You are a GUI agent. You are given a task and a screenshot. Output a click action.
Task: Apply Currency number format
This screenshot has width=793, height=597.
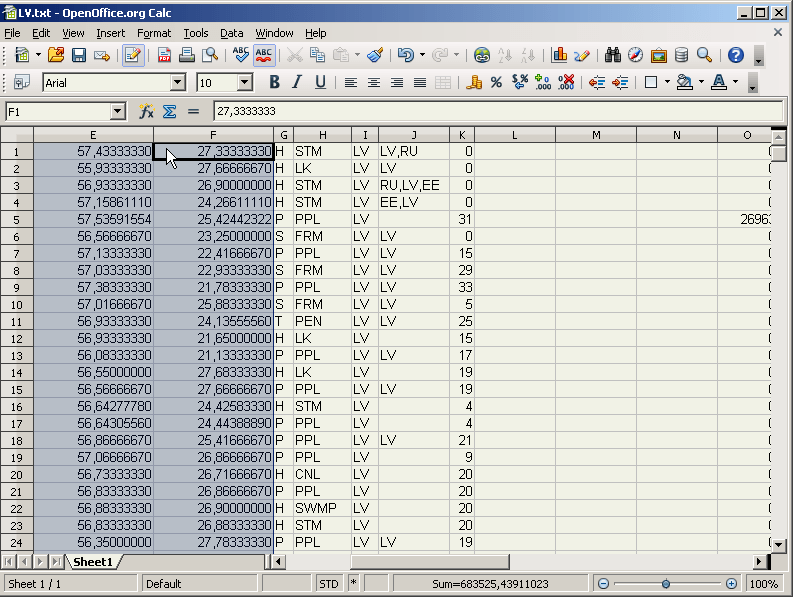(x=474, y=82)
